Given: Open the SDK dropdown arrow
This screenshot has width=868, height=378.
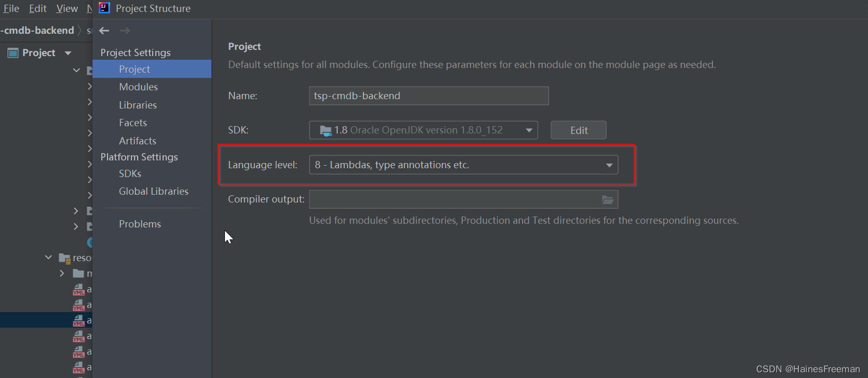Looking at the screenshot, I should pos(529,130).
